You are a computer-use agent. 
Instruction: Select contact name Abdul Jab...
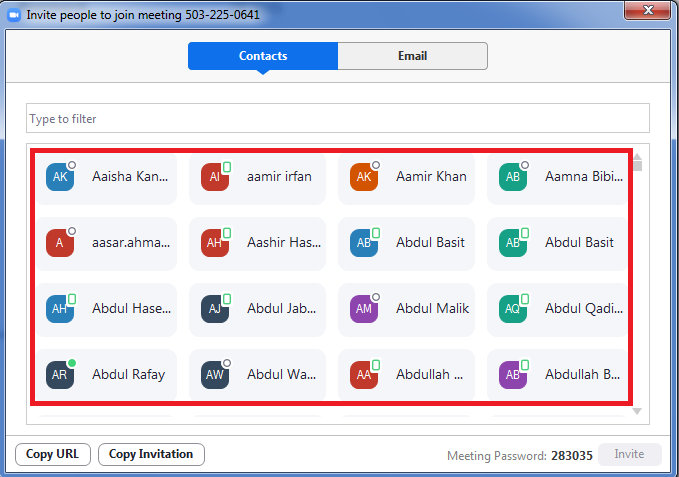(281, 309)
